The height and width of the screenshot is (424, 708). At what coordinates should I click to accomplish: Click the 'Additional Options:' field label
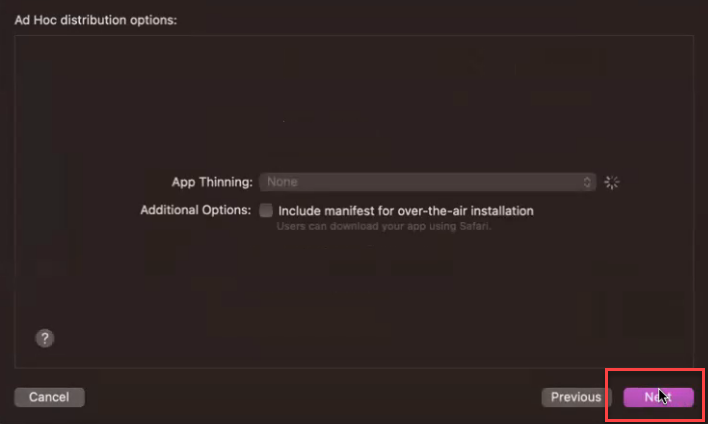pos(196,210)
